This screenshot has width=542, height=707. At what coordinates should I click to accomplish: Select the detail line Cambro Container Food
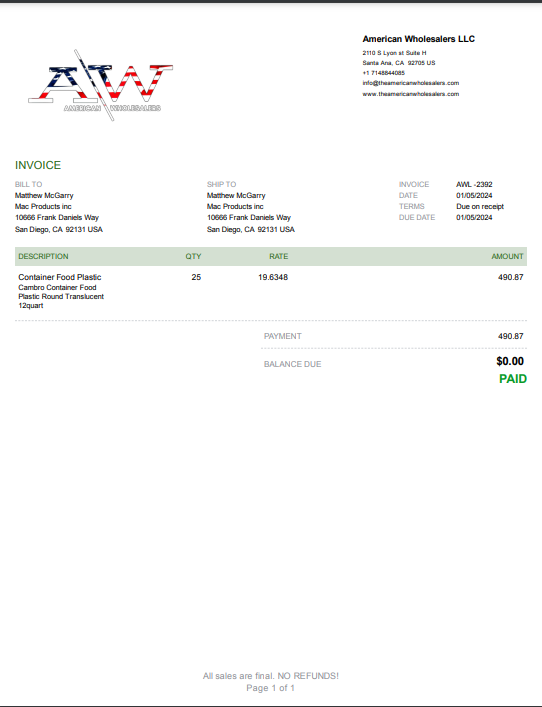(x=57, y=287)
